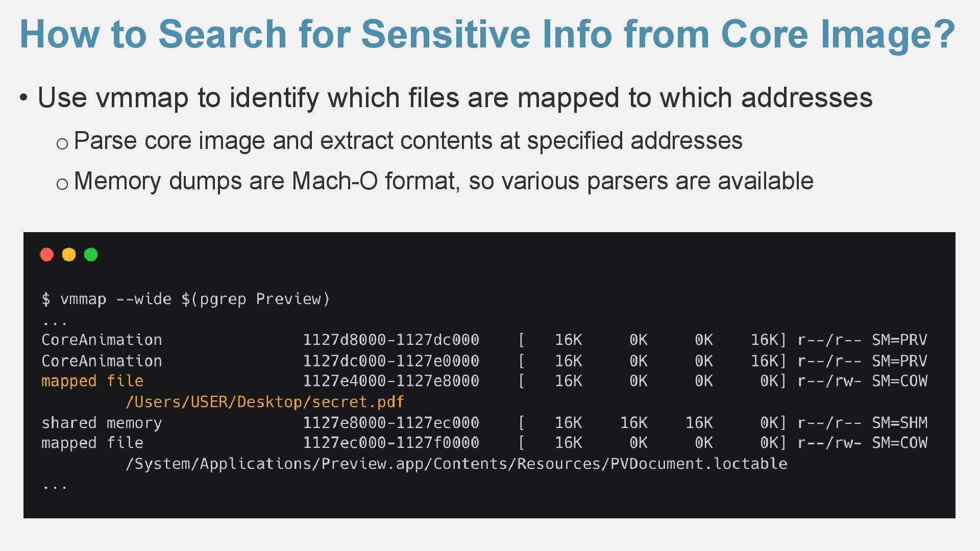Select address range 1127e4000-1127e8000
This screenshot has height=551, width=980.
click(x=391, y=381)
